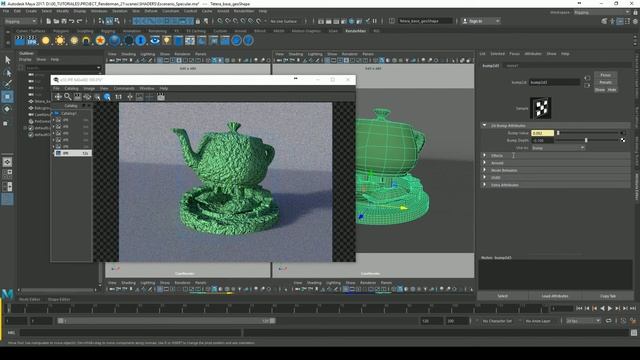Image resolution: width=640 pixels, height=360 pixels.
Task: Click the Hide button in Attribute Editor
Action: (x=611, y=89)
